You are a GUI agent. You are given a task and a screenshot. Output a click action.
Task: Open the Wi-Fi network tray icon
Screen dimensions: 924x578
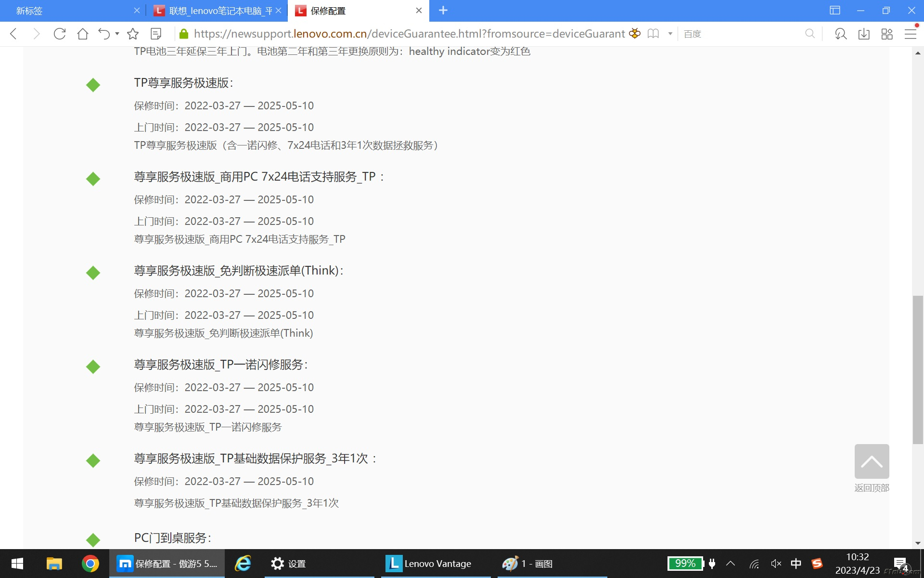point(754,564)
